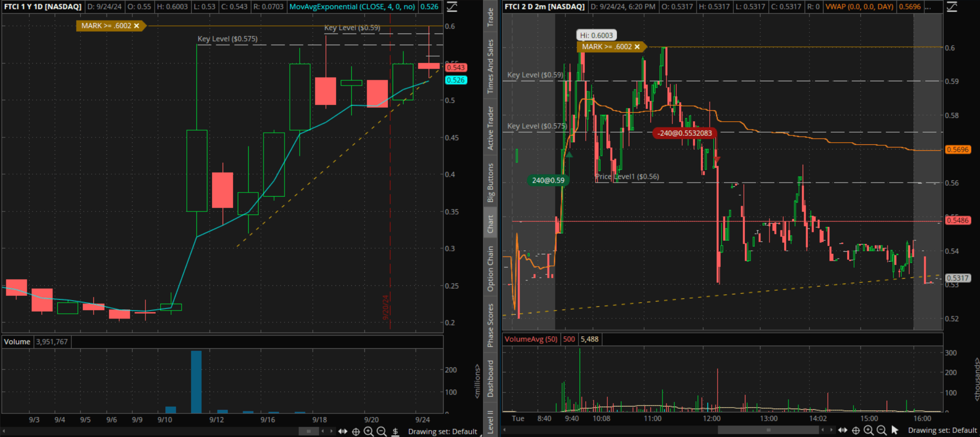Click the 0.5317 last price tag on right axis

click(x=957, y=278)
